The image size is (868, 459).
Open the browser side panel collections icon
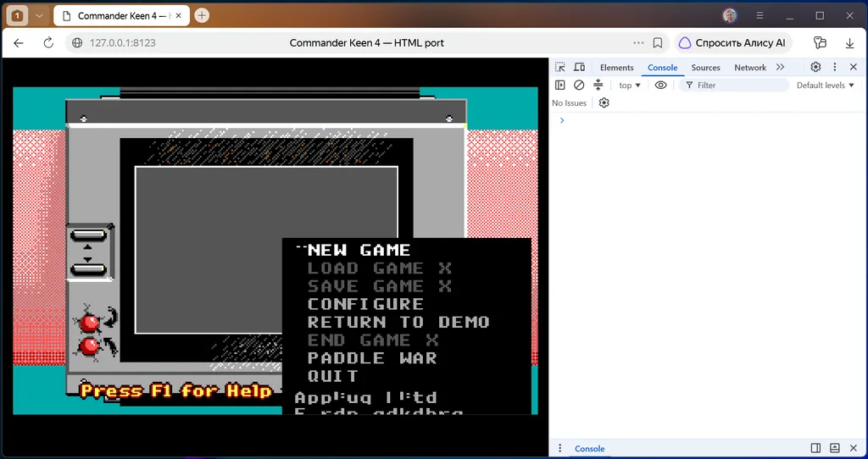(x=820, y=42)
